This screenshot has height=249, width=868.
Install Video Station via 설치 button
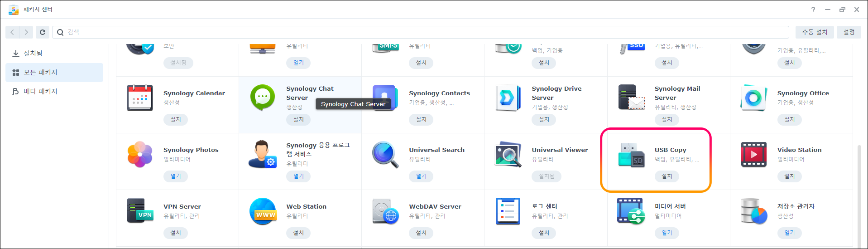789,176
